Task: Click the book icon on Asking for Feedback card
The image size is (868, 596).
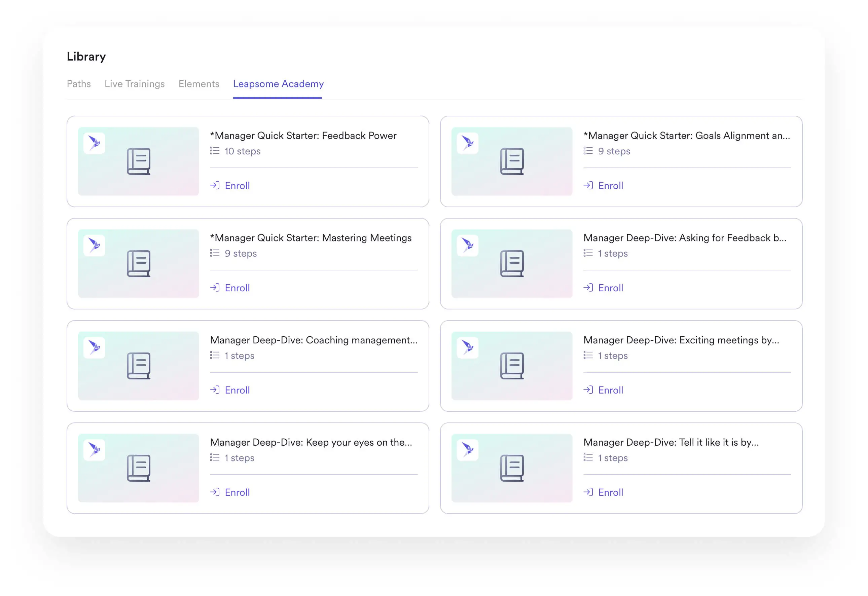Action: [512, 264]
